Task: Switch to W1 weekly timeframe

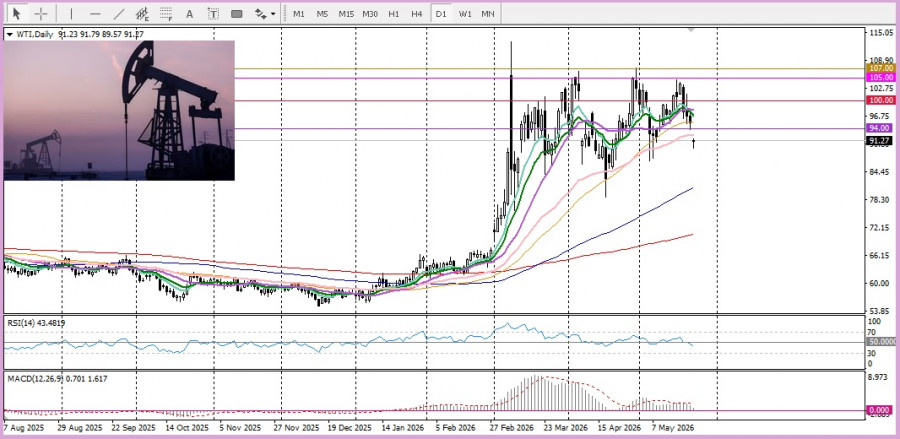Action: pos(465,13)
